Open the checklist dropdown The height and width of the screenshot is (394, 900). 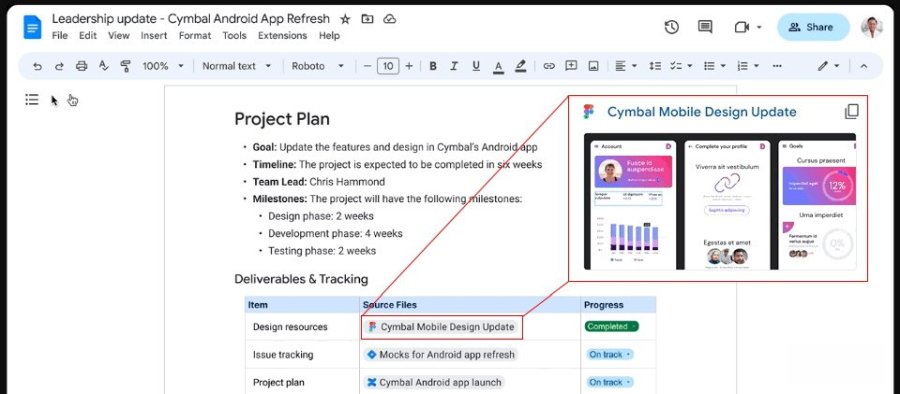681,66
